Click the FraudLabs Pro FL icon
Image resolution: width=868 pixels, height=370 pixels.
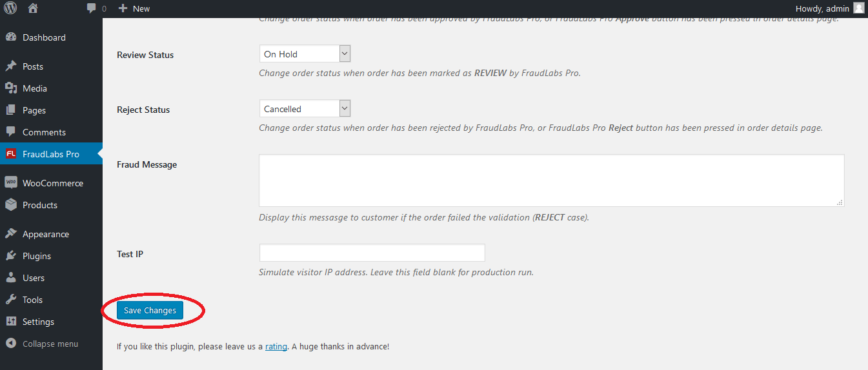(10, 154)
